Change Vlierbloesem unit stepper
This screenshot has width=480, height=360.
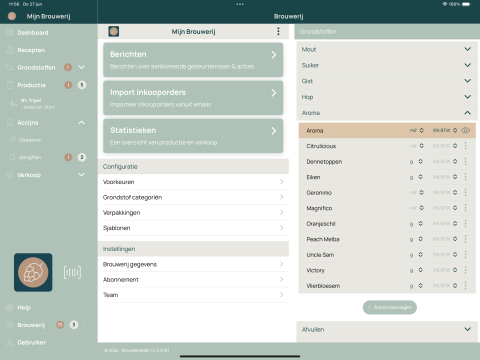[420, 285]
